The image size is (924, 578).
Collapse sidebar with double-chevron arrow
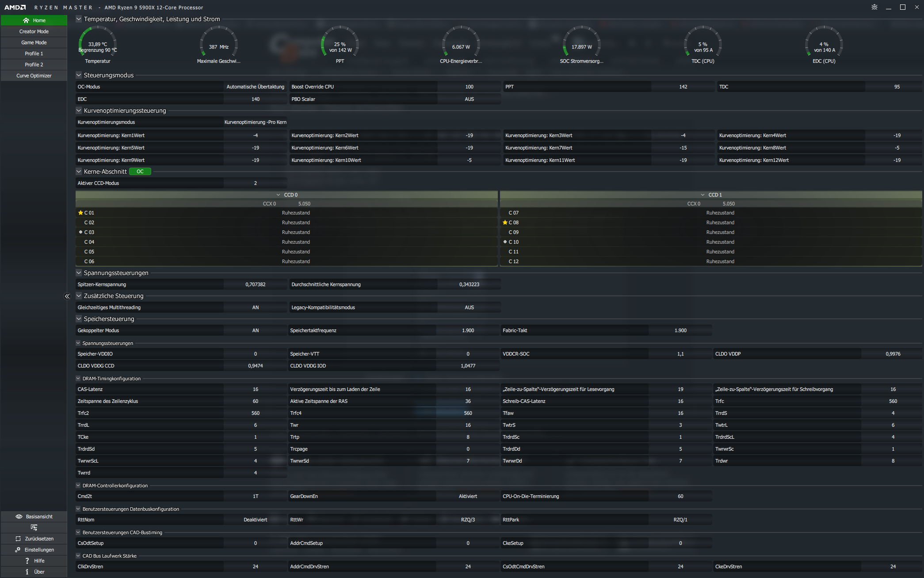tap(67, 296)
